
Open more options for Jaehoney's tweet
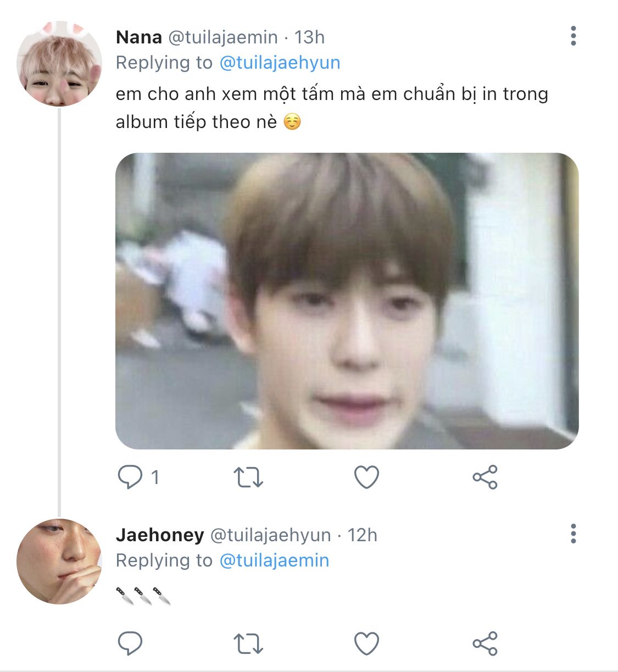[x=573, y=534]
